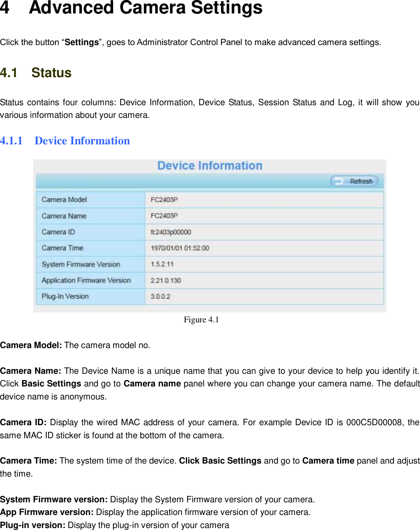Click the bold 'Camera Name:' description label
This screenshot has height=530, width=420.
[x=30, y=371]
